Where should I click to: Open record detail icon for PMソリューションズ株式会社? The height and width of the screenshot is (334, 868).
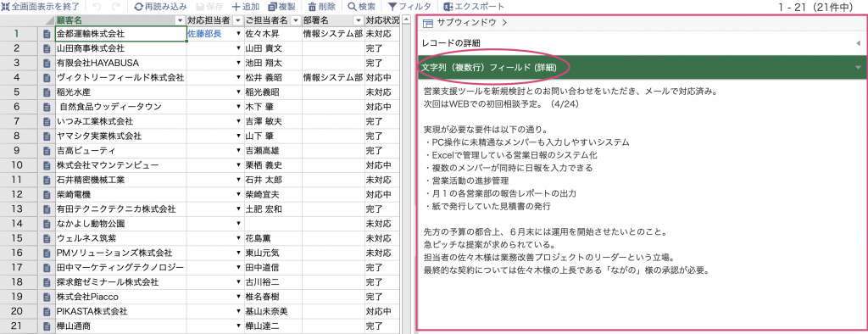(47, 253)
